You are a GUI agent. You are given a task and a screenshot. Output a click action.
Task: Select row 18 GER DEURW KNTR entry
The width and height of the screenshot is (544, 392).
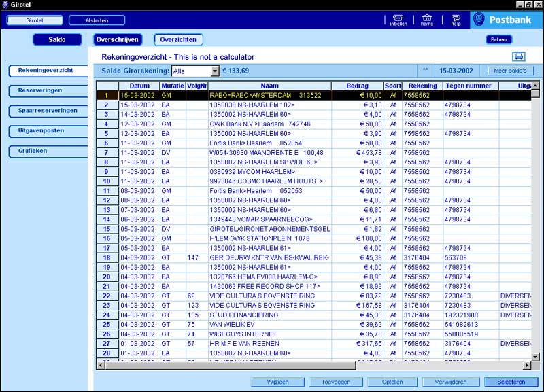coord(313,257)
